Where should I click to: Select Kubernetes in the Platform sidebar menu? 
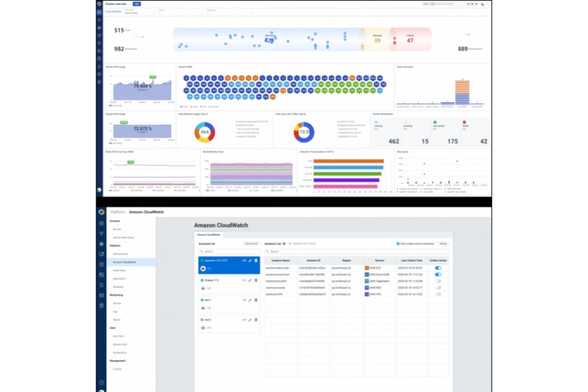(x=119, y=270)
